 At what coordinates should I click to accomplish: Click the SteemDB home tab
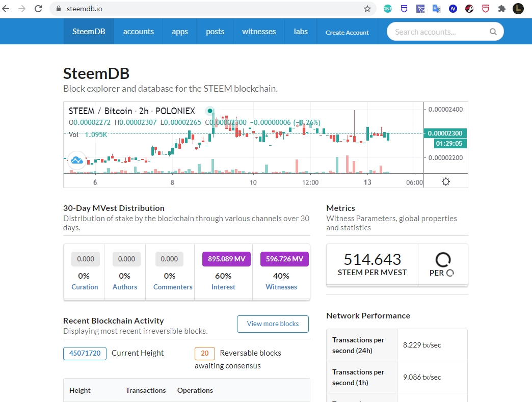click(x=89, y=32)
